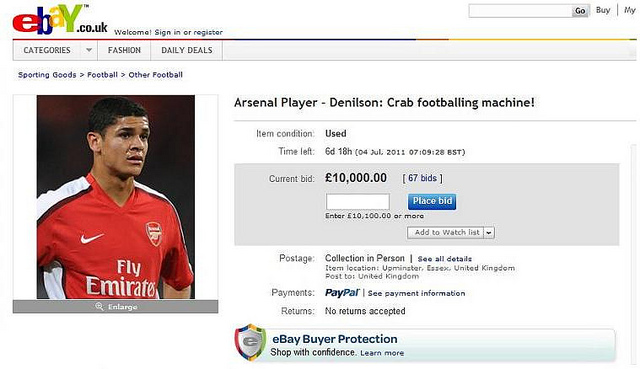This screenshot has width=640, height=369.
Task: Click the eBay.co.uk logo
Action: [60, 20]
